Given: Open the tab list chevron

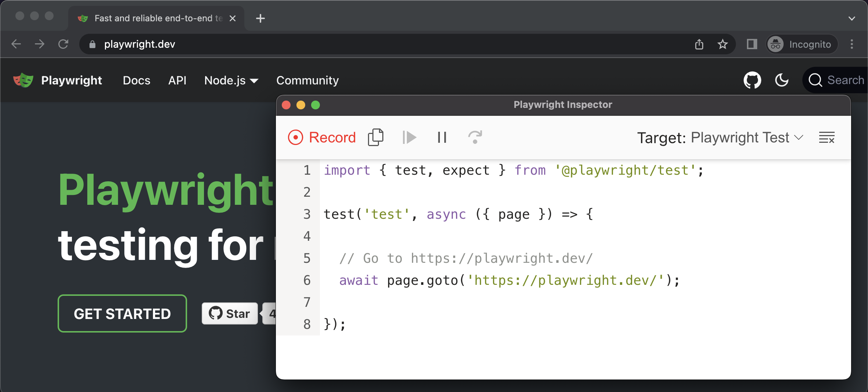Looking at the screenshot, I should tap(852, 18).
